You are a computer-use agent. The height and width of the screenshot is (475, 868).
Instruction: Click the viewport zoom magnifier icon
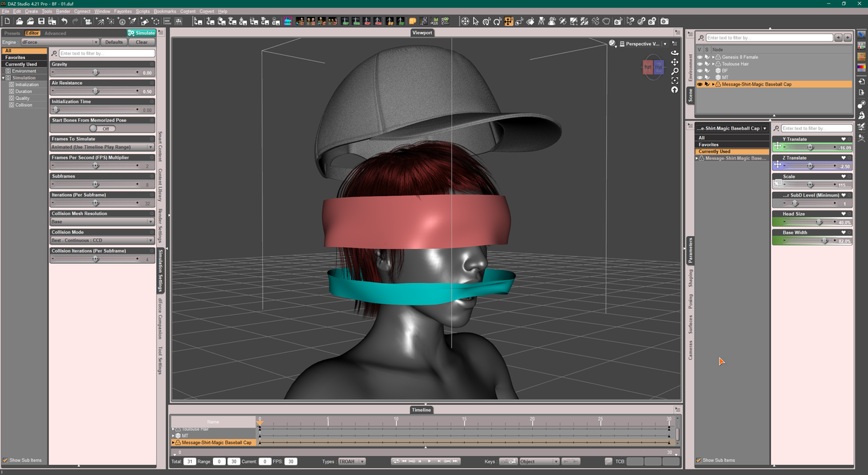point(675,71)
